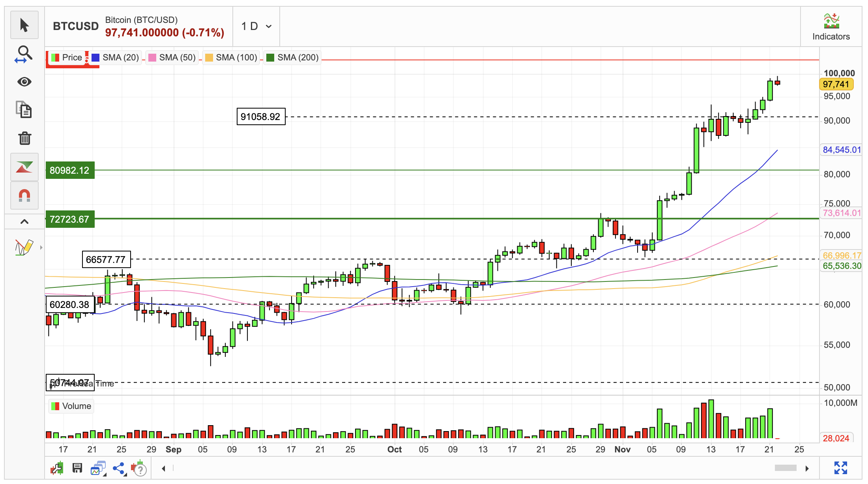
Task: Click the 100,000 price axis label
Action: (x=839, y=73)
